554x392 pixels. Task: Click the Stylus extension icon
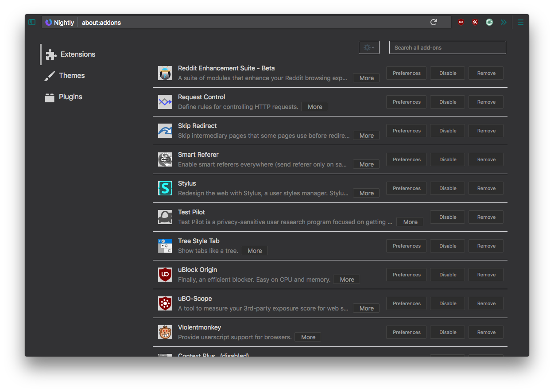pyautogui.click(x=165, y=188)
